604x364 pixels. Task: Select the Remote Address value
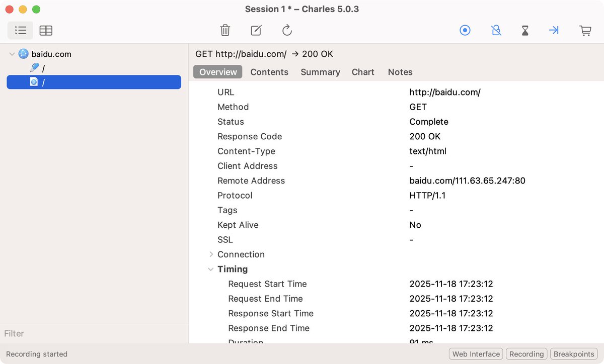(467, 180)
